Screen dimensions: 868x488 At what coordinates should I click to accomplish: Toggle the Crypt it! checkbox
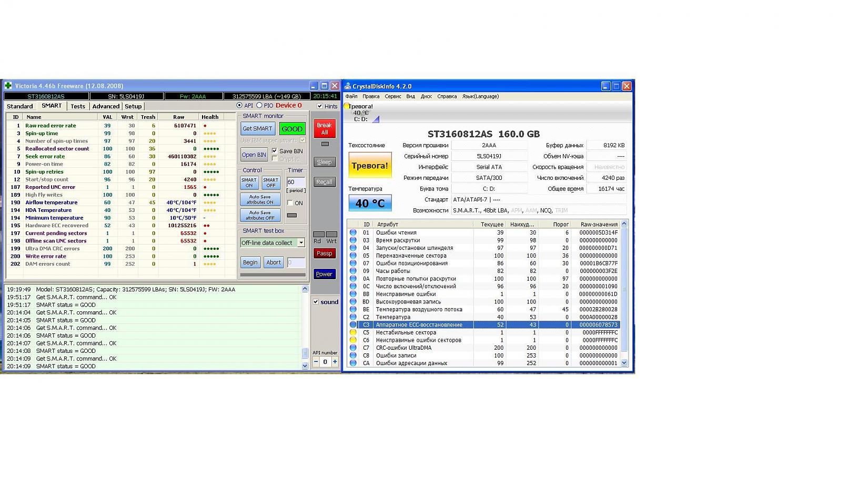coord(275,158)
